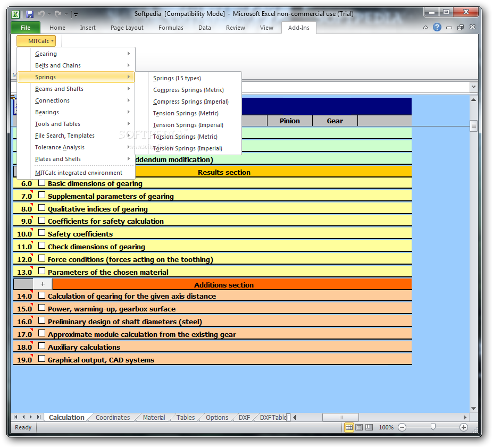Click vertical scrollbar down arrow
The width and height of the screenshot is (493, 448).
click(473, 409)
